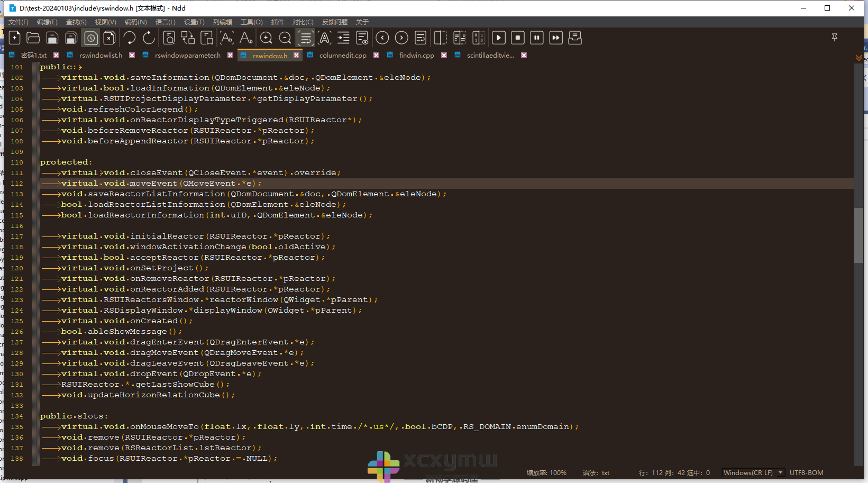The width and height of the screenshot is (868, 483).
Task: Open the 语言(L) language menu
Action: pos(165,22)
